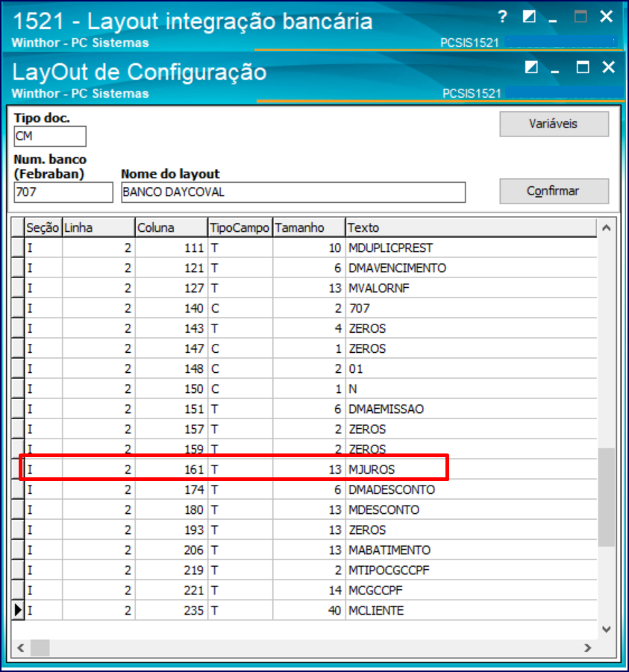The width and height of the screenshot is (629, 672).
Task: Select the 01 text cell
Action: (x=472, y=368)
